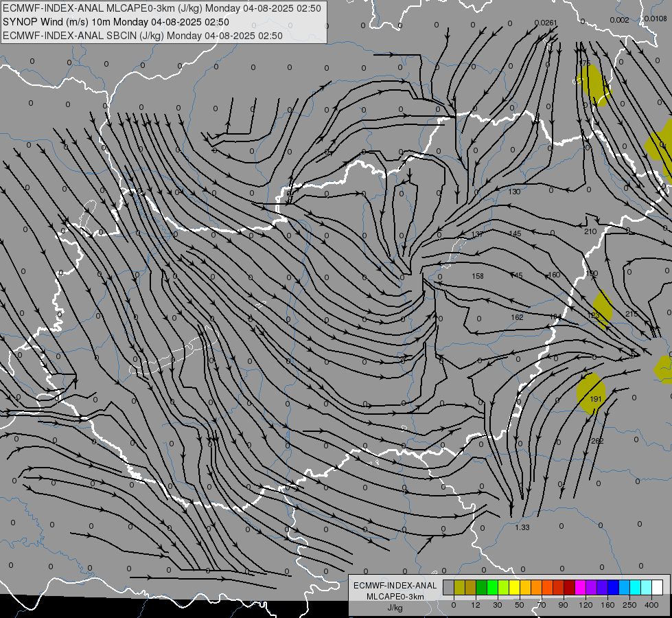The width and height of the screenshot is (672, 618).
Task: Select the 'MLCAPE0-3km' label in the legend
Action: (395, 597)
